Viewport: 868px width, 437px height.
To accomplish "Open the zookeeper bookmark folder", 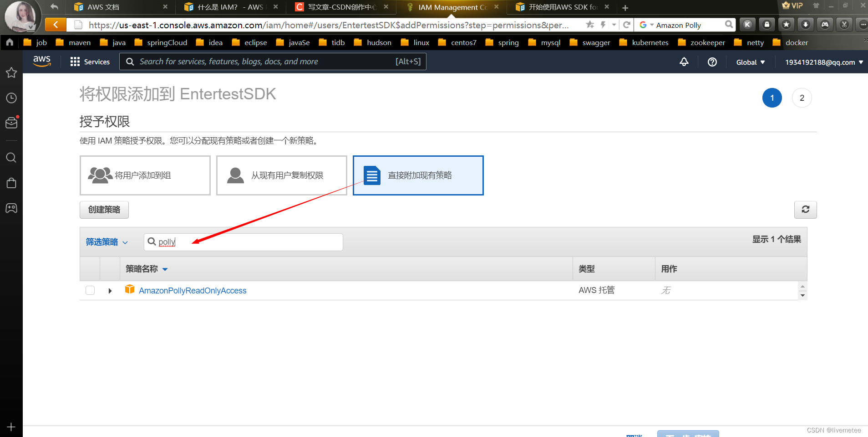I will click(x=701, y=42).
